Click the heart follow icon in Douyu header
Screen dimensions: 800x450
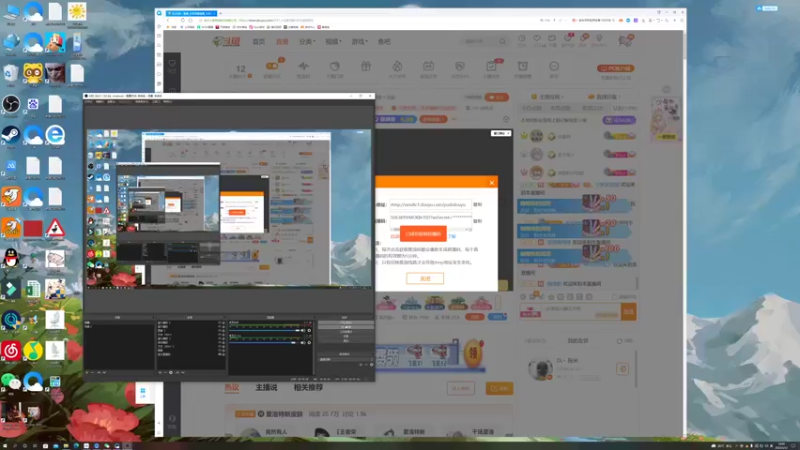pyautogui.click(x=537, y=39)
